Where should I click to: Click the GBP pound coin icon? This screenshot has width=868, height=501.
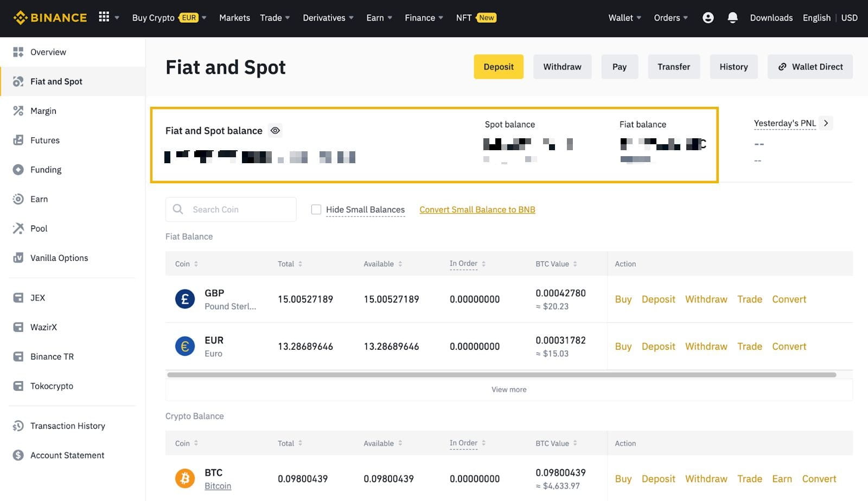(184, 299)
